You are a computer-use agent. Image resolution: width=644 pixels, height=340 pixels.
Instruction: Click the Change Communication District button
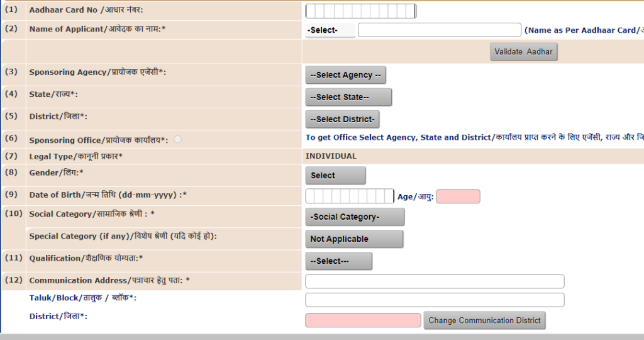click(x=484, y=320)
